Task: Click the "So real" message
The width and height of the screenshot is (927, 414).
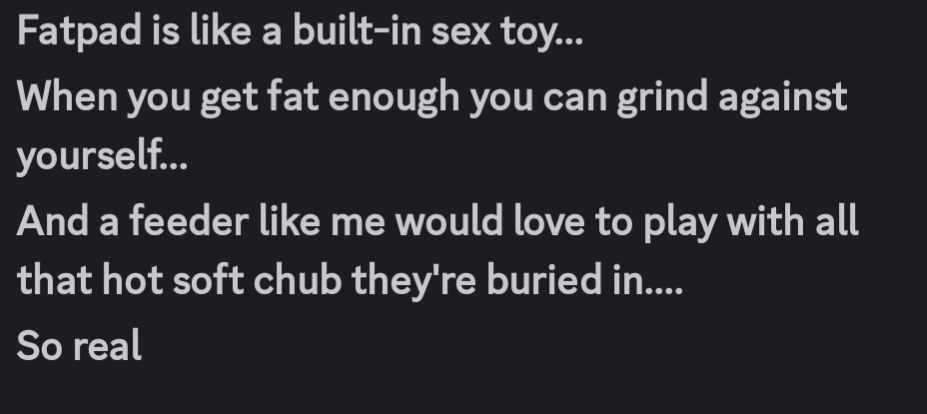Action: (79, 346)
